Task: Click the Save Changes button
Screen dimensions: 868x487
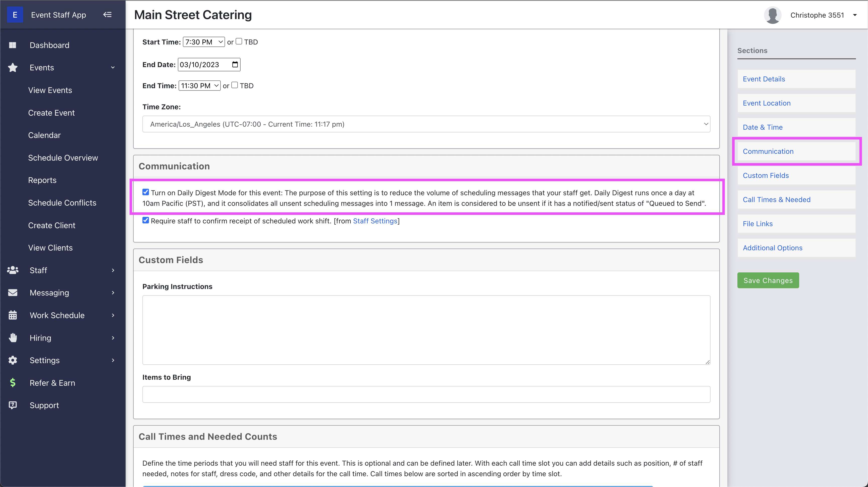Action: click(x=768, y=280)
